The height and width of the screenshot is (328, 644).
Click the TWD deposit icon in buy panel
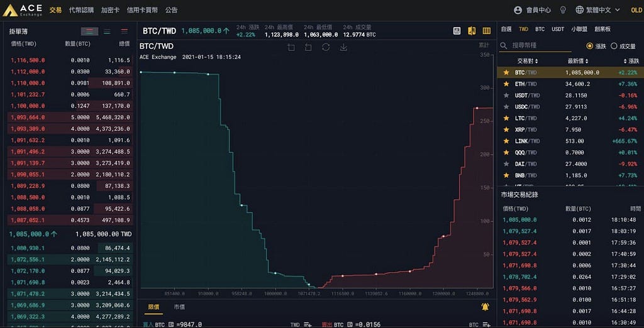point(308,325)
